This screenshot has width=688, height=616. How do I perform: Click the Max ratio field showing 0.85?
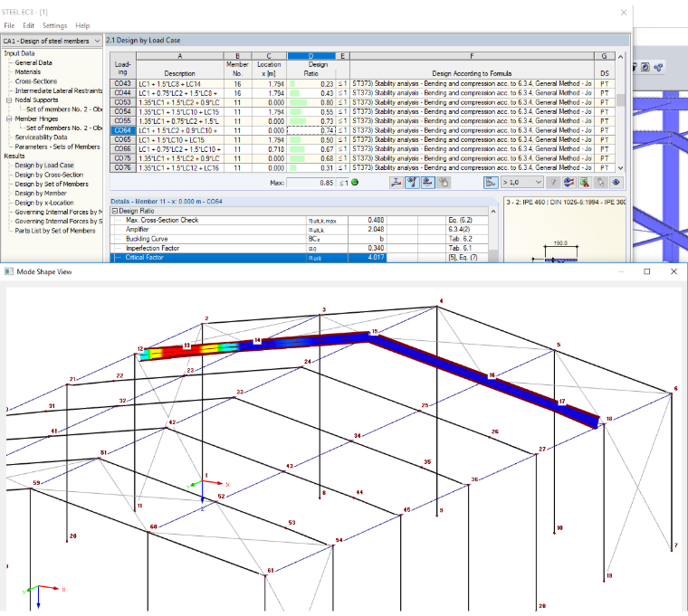coord(311,183)
